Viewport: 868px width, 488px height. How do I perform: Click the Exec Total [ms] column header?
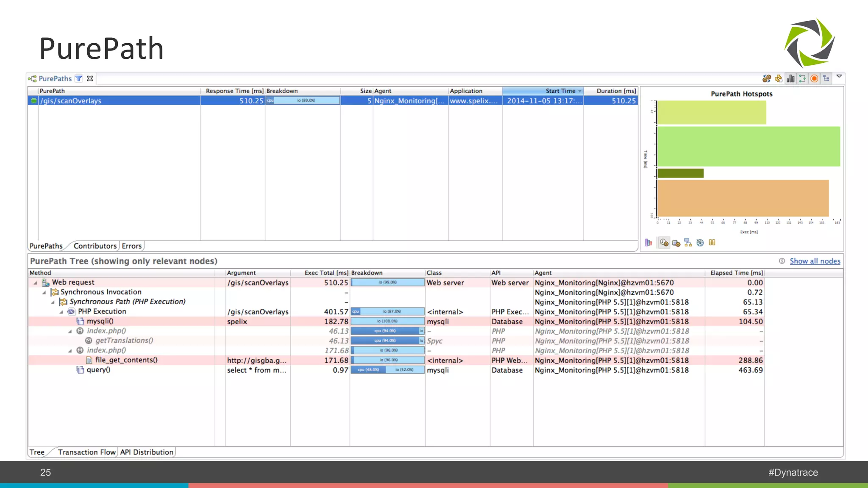point(320,273)
